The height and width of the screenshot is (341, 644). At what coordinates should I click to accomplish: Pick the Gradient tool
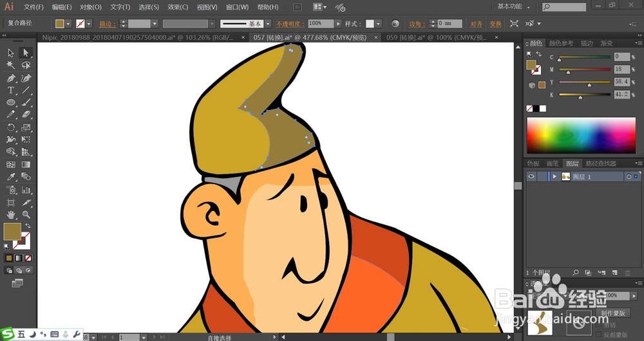26,165
